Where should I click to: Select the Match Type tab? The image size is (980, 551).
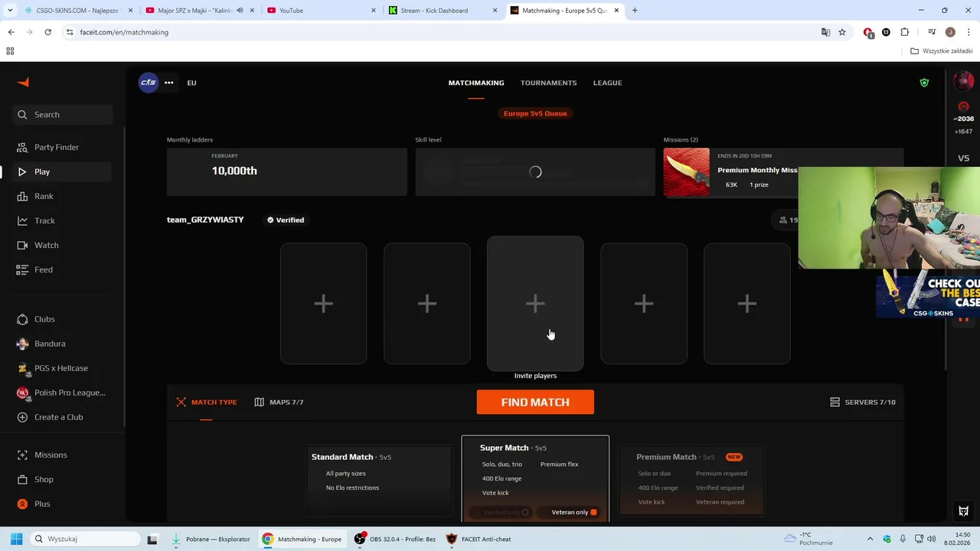(x=207, y=402)
